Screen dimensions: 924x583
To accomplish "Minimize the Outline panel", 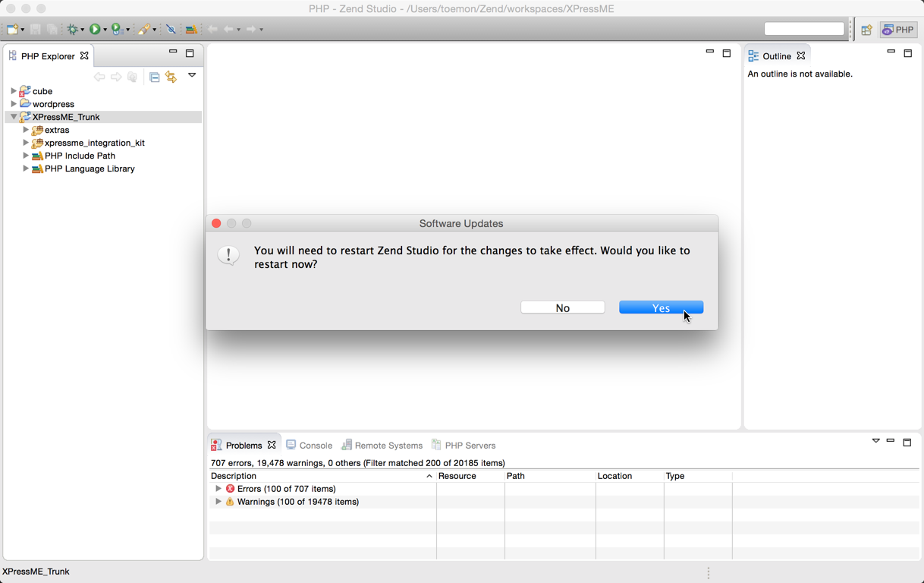I will tap(891, 52).
